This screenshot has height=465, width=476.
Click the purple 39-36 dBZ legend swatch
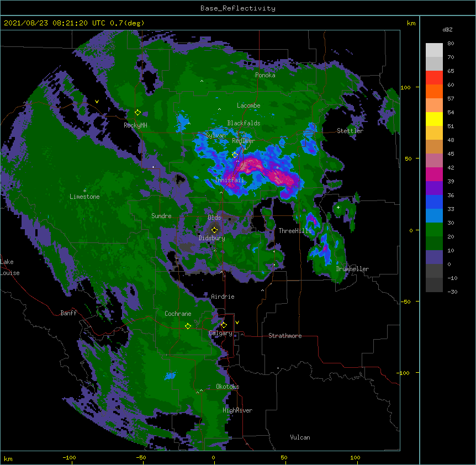point(434,188)
